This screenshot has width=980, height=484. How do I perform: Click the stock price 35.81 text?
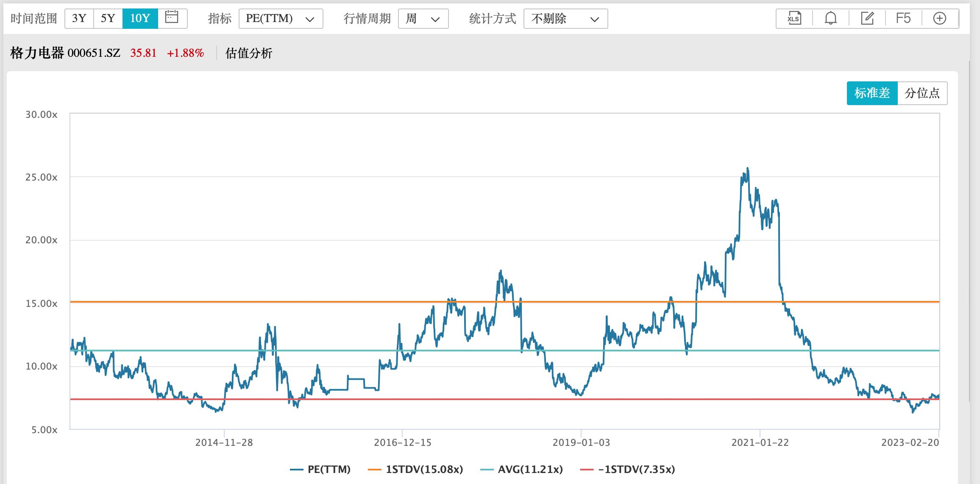click(143, 53)
